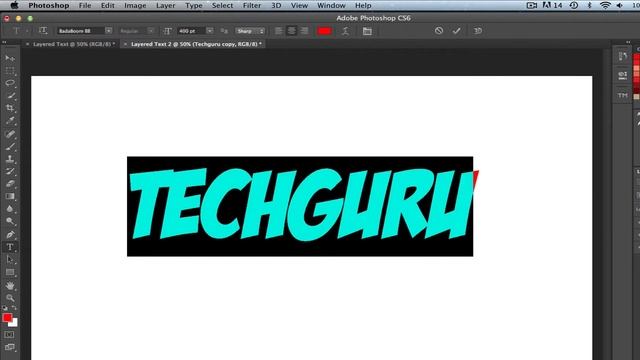Cancel current text edits
640x360 pixels.
439,31
